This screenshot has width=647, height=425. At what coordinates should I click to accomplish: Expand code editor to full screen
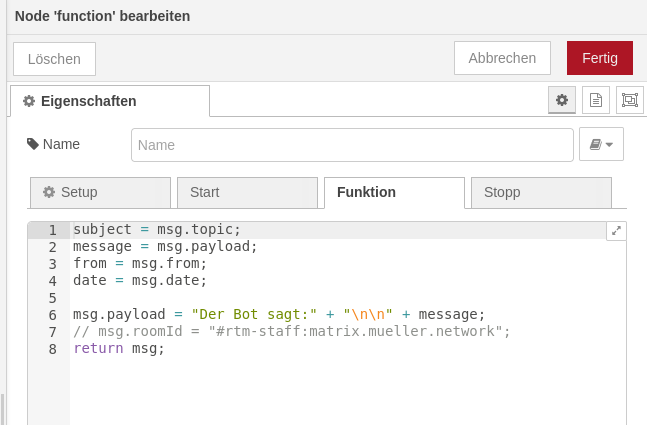[x=616, y=231]
